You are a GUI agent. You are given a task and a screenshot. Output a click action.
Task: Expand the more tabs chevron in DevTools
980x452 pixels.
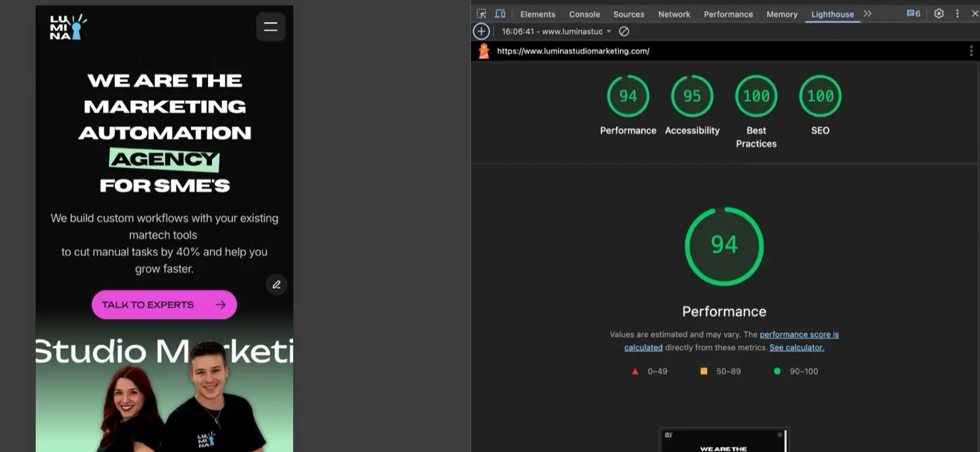868,13
